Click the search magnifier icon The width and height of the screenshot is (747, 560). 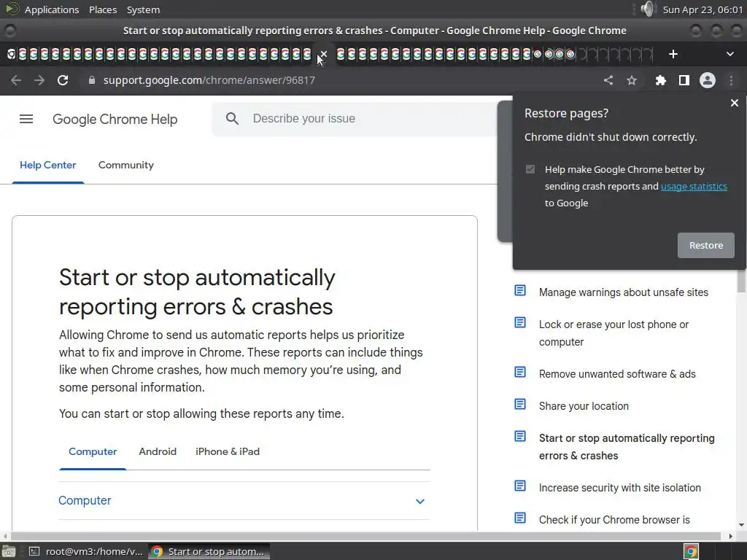tap(232, 119)
